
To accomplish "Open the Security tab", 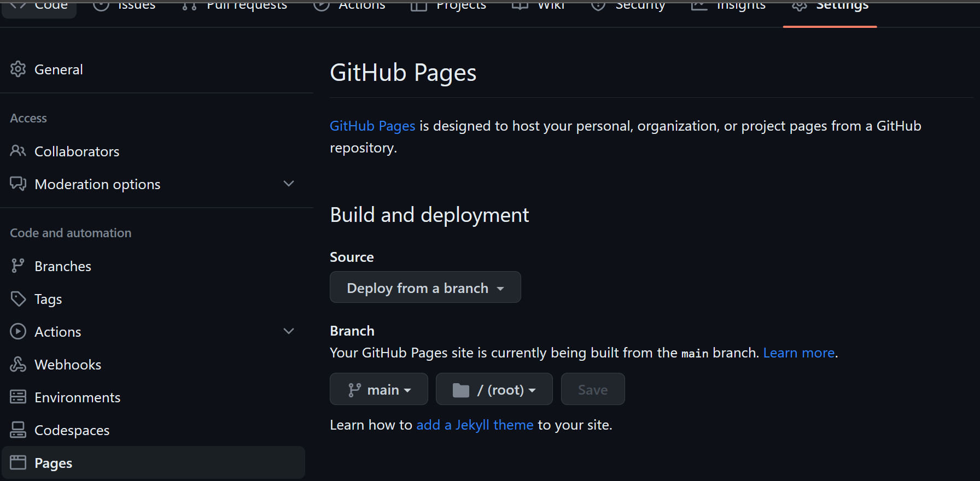I will [x=629, y=7].
